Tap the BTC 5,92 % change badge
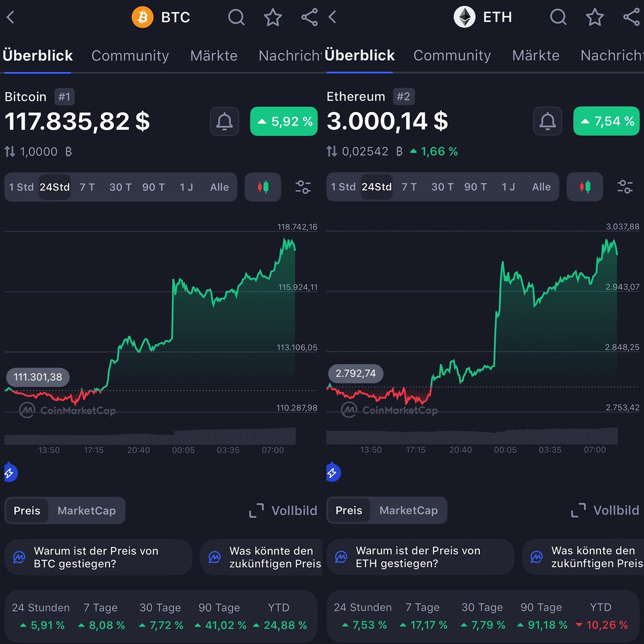Viewport: 644px width, 644px height. tap(284, 121)
